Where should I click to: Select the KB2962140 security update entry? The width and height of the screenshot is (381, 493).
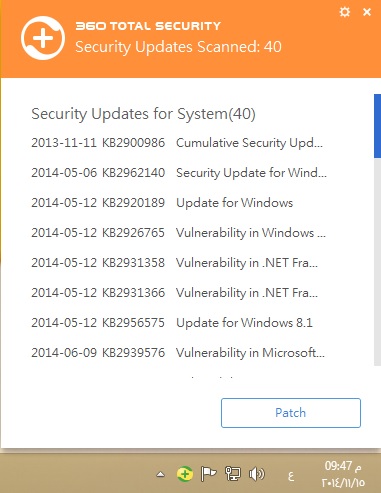(x=179, y=173)
